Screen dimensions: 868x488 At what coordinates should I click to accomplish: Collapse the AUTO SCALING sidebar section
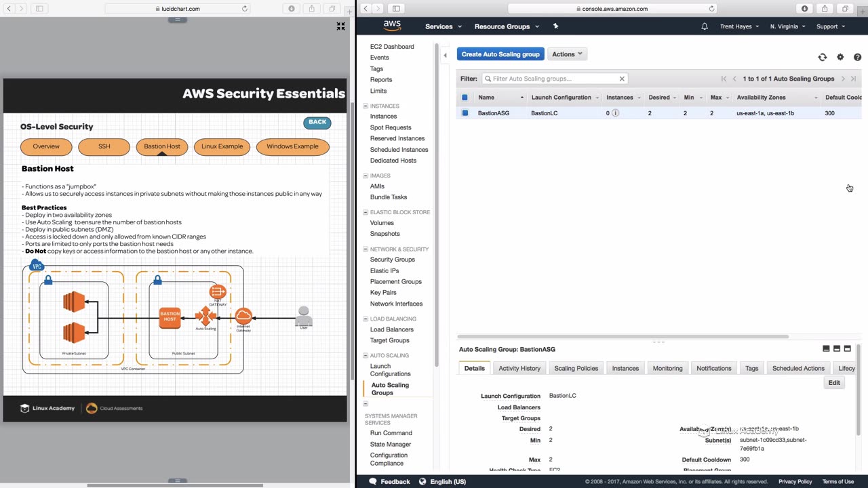[366, 356]
